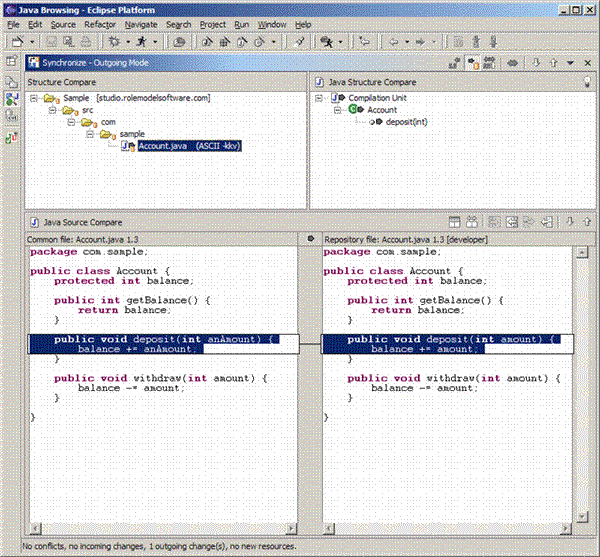Copy all changes from right to left
Viewport: 600px width, 557px height.
[512, 221]
